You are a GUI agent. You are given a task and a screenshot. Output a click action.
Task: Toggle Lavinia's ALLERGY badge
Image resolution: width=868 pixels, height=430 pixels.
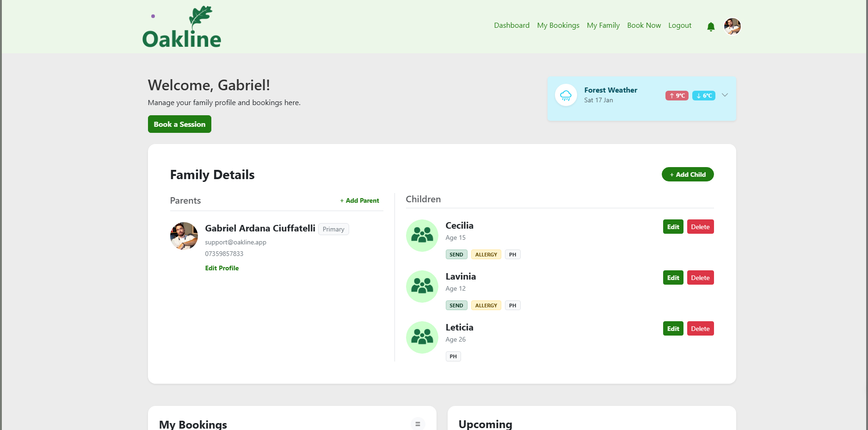click(486, 305)
